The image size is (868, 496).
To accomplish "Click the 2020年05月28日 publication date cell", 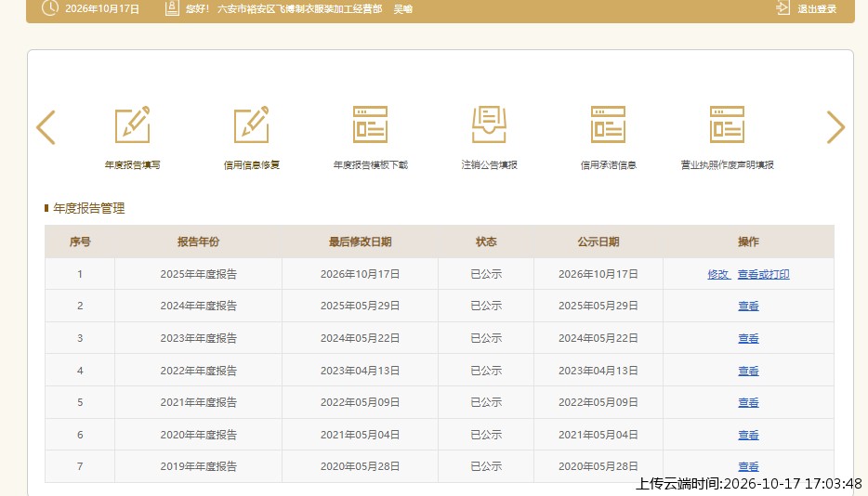I will click(598, 466).
